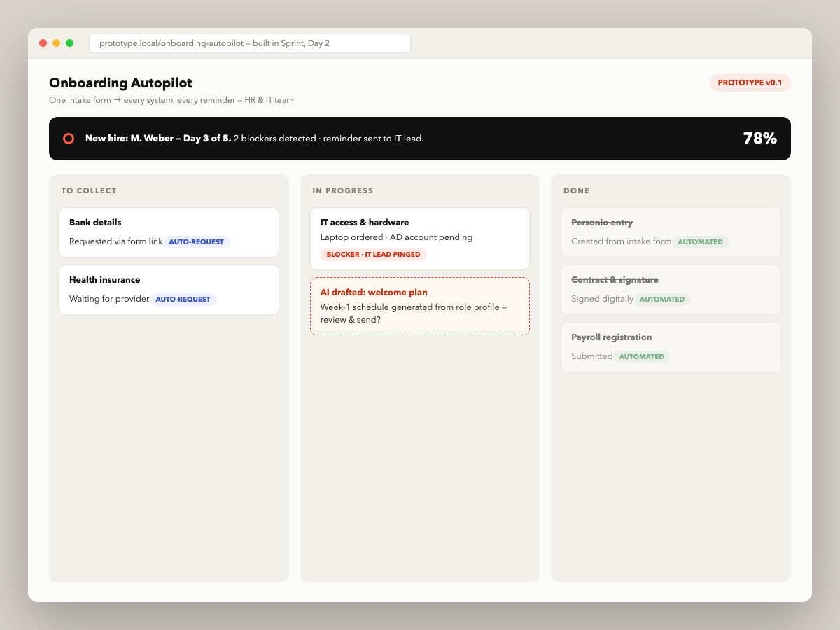This screenshot has width=840, height=630.
Task: Click AUTO-REQUEST tag on Health insurance
Action: pyautogui.click(x=183, y=300)
